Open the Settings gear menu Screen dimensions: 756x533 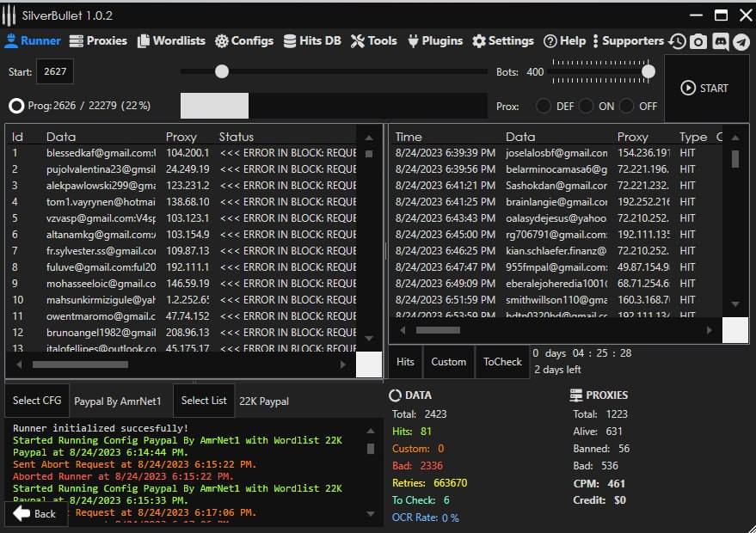[x=503, y=40]
